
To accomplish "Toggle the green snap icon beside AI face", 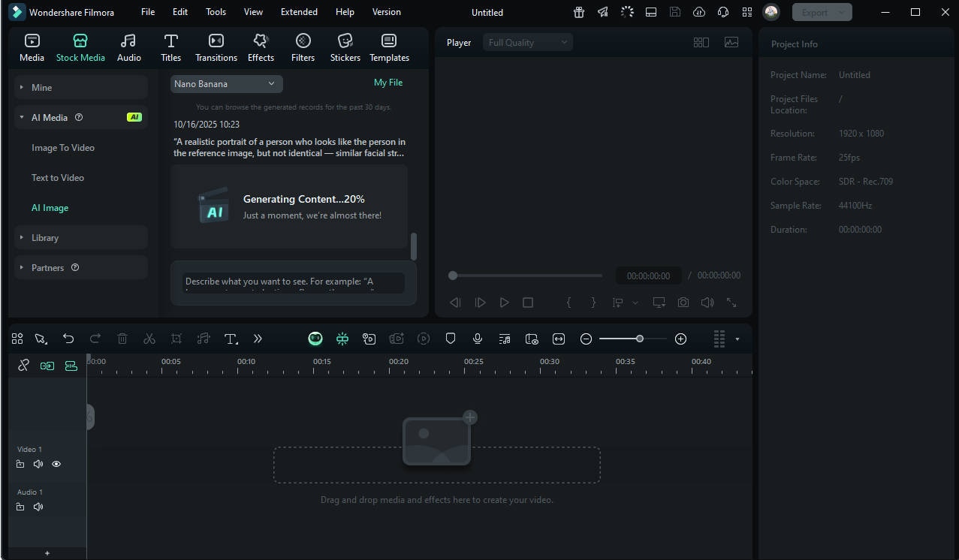I will coord(342,339).
